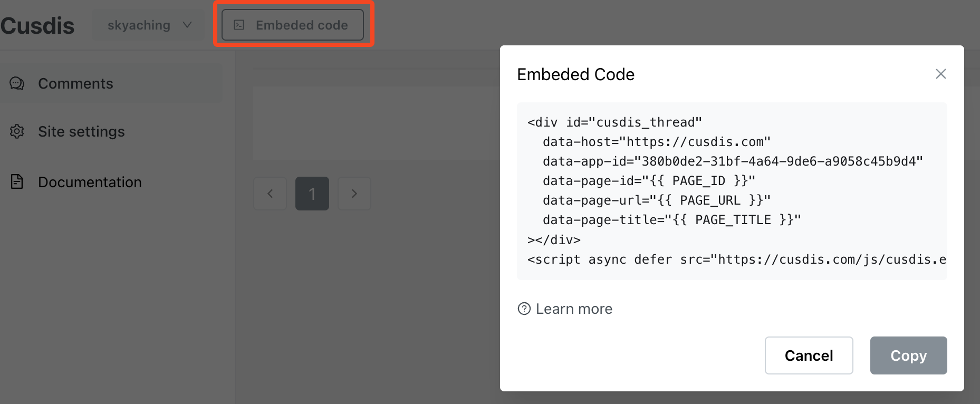Open the skyaching site dropdown
This screenshot has height=404, width=980.
point(149,25)
